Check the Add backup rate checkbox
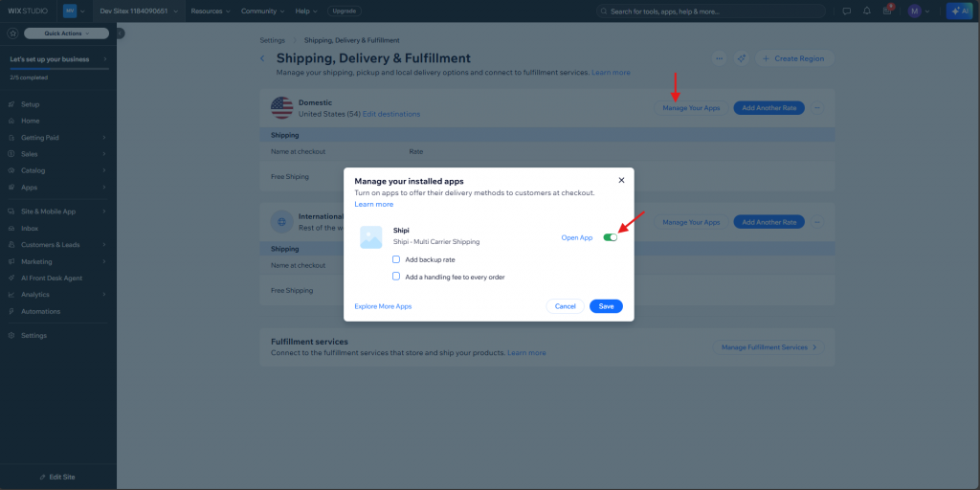This screenshot has height=490, width=980. [396, 259]
